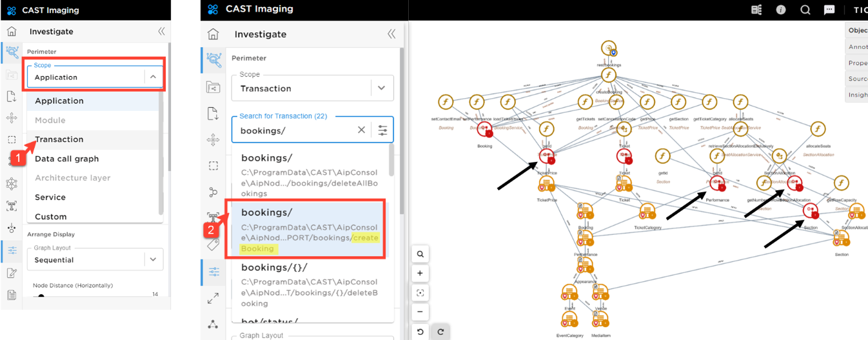Choose Service scope option
Screen dimensions: 868x340
[x=93, y=197]
